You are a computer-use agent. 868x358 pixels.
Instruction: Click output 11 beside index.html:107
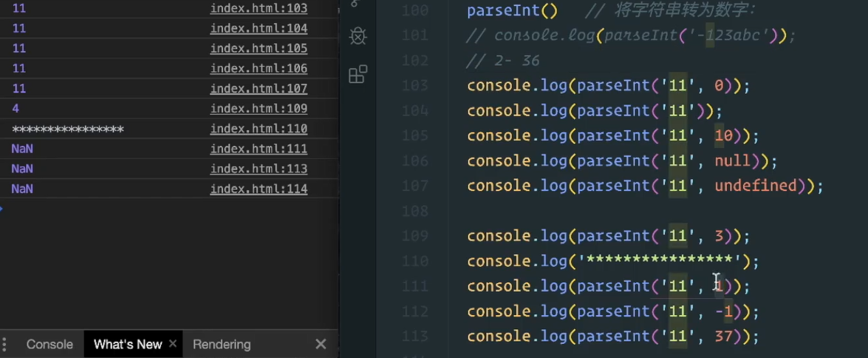[x=18, y=88]
